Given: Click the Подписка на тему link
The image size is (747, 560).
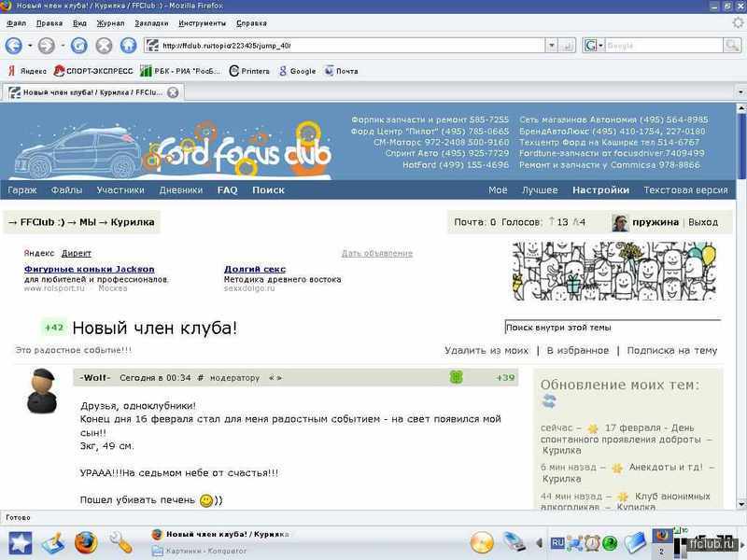Looking at the screenshot, I should [671, 351].
